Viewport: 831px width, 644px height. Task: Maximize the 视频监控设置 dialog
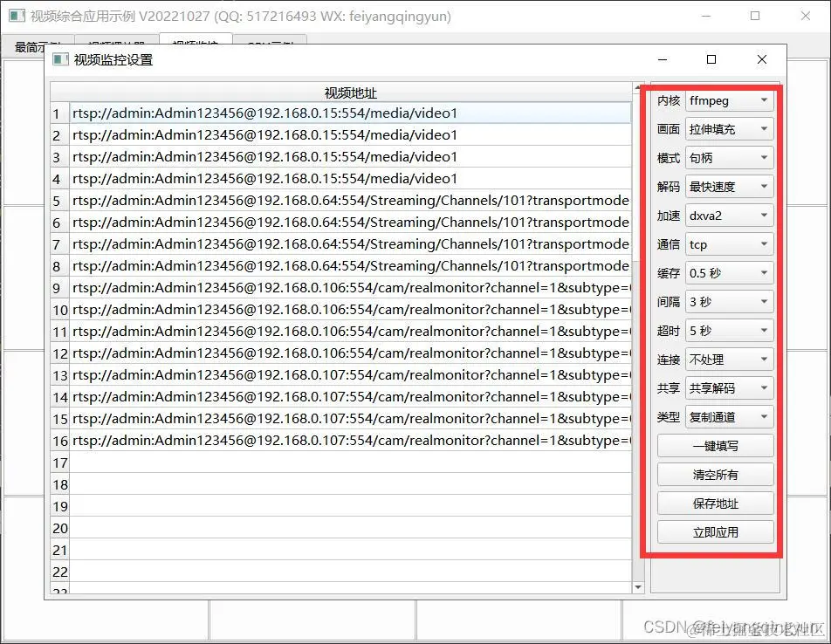click(711, 59)
